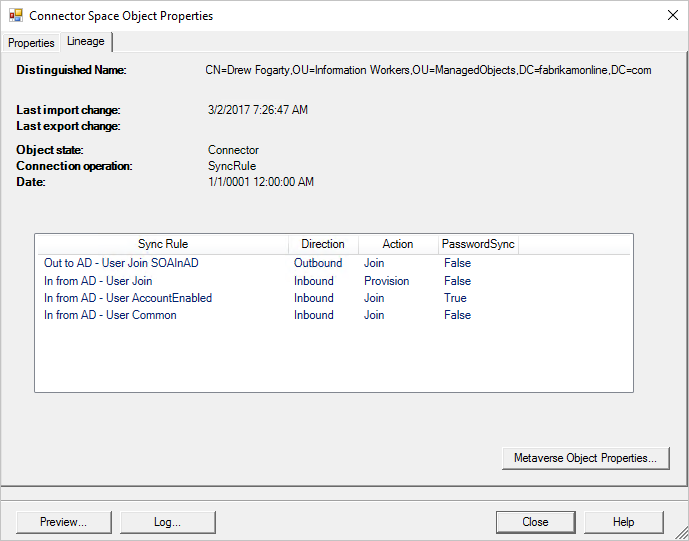689x541 pixels.
Task: Select the Lineage tab
Action: tap(86, 42)
